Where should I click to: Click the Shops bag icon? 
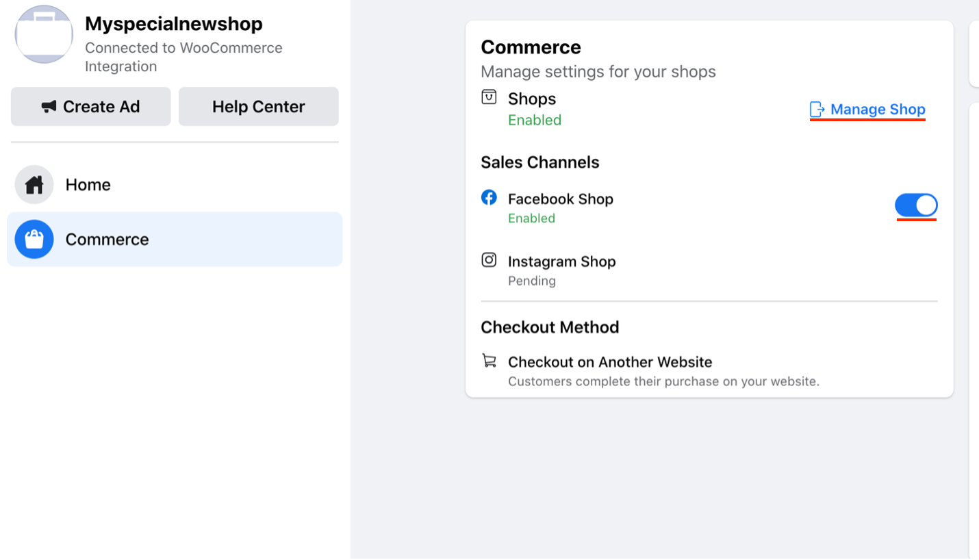coord(489,97)
